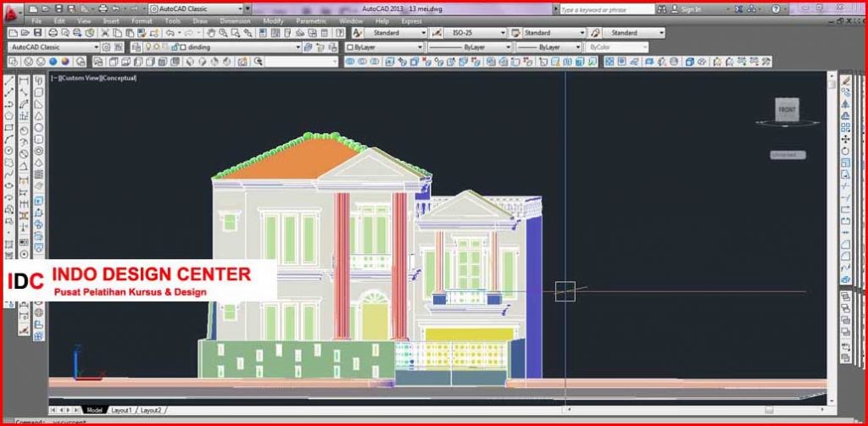Open the Unnamed UCS dropdown below ViewCube
Screen dimensions: 868x426
click(788, 155)
